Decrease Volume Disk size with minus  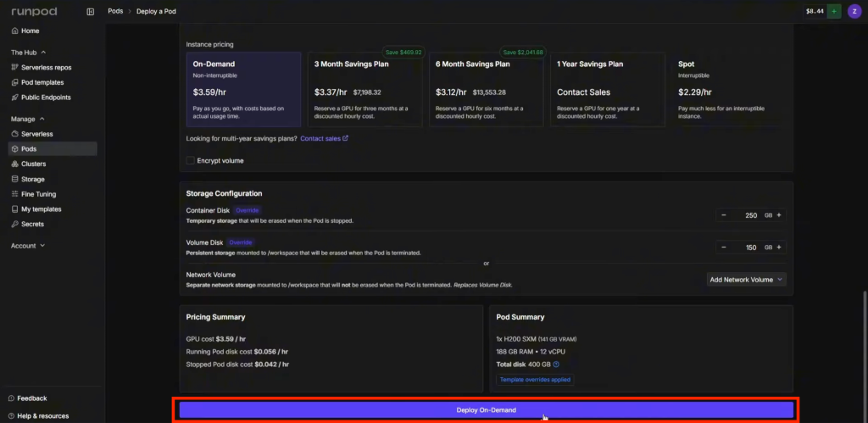[724, 248]
